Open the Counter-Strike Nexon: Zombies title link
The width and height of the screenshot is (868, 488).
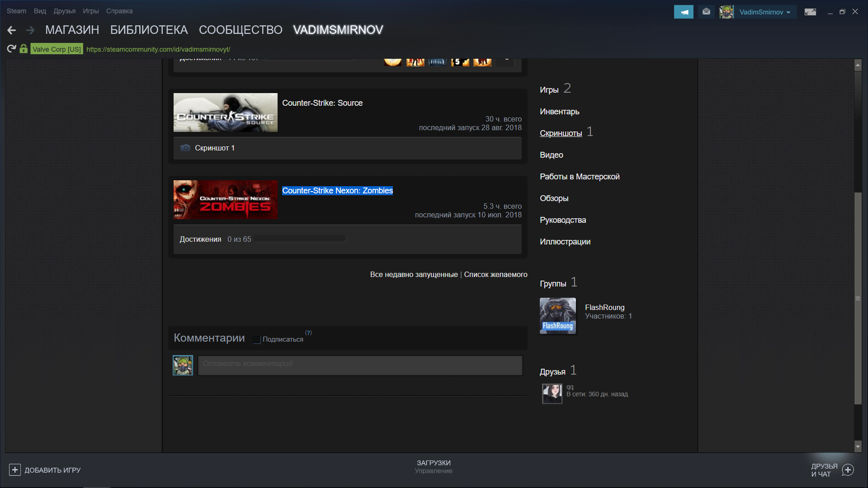[x=338, y=191]
